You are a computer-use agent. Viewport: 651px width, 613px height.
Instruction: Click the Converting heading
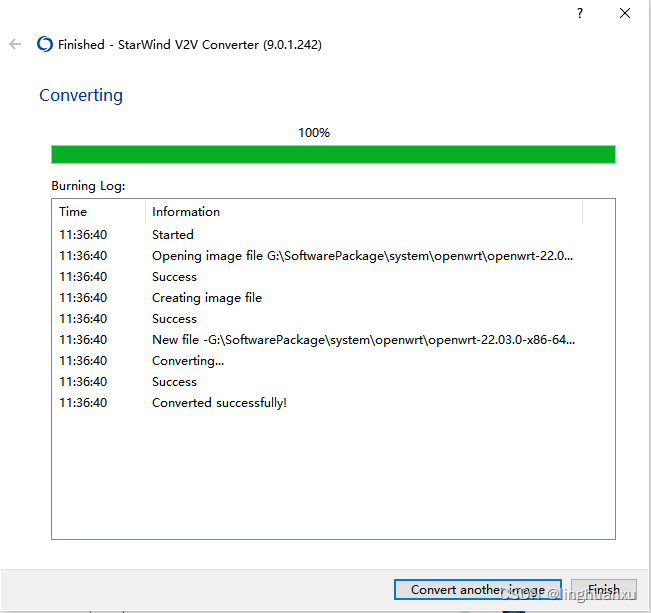click(x=81, y=96)
